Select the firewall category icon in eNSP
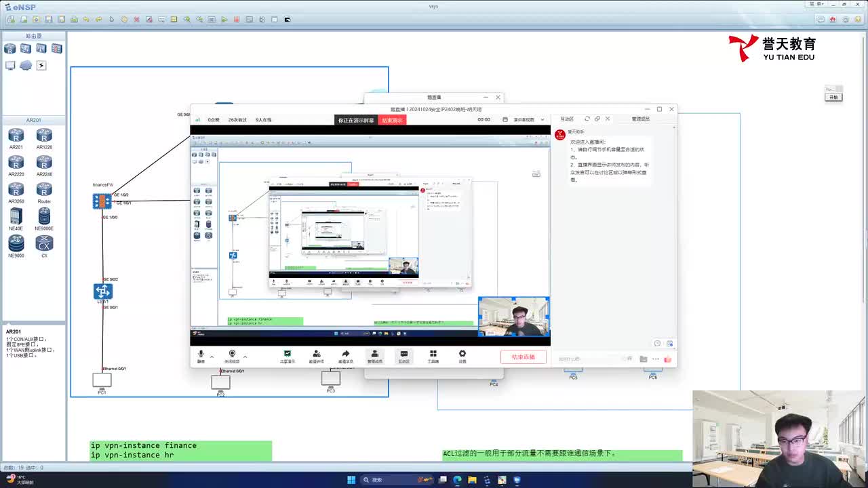 (57, 49)
